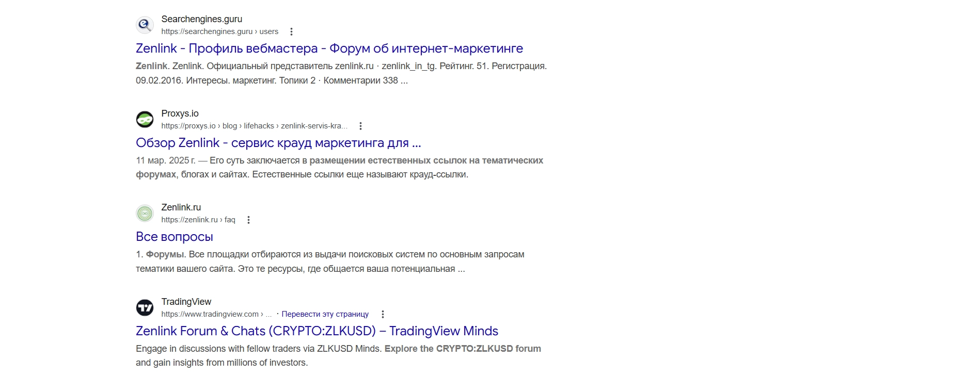
Task: Click the Searchengines.guru site name
Action: (x=202, y=19)
